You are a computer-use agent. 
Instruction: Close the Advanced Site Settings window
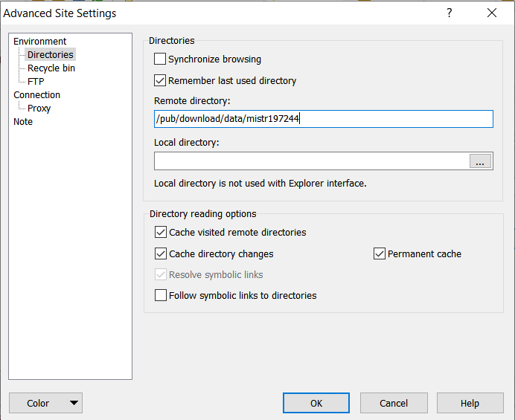click(x=492, y=13)
